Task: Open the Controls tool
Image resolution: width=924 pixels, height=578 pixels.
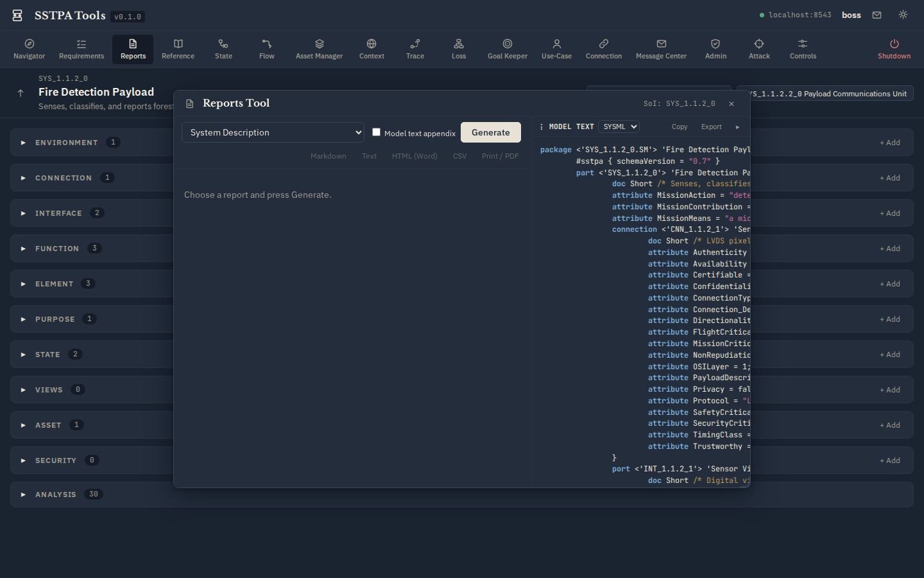Action: pyautogui.click(x=803, y=49)
